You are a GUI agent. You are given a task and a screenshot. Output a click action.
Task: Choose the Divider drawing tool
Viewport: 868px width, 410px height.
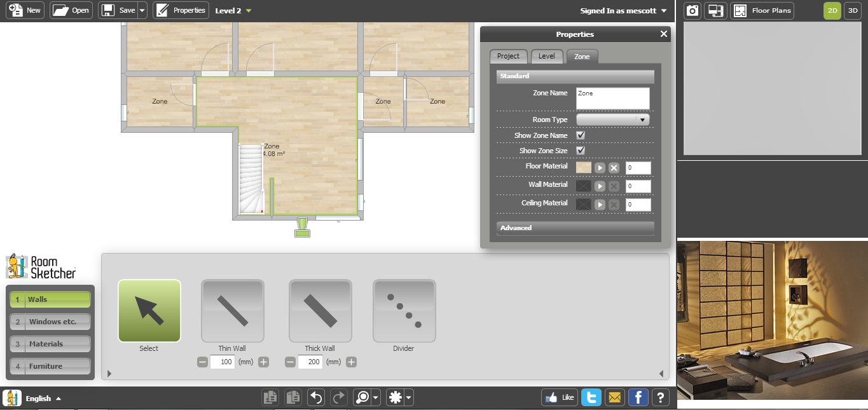(x=404, y=311)
